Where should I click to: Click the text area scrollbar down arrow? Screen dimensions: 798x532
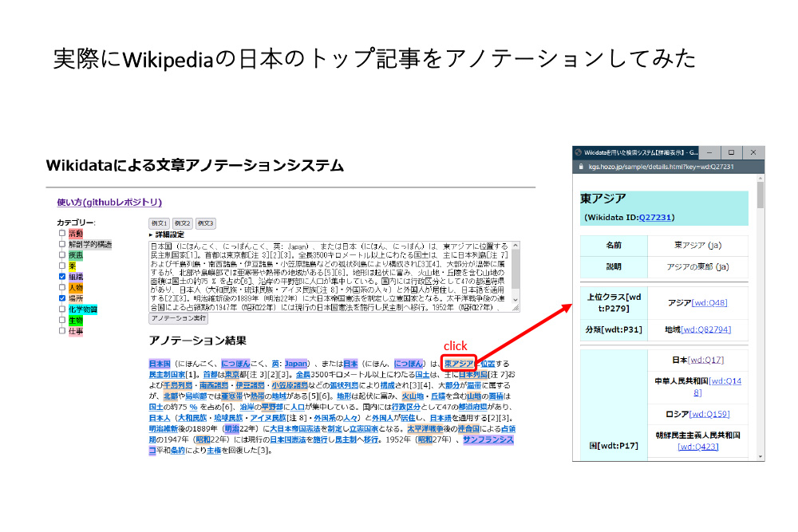click(516, 300)
